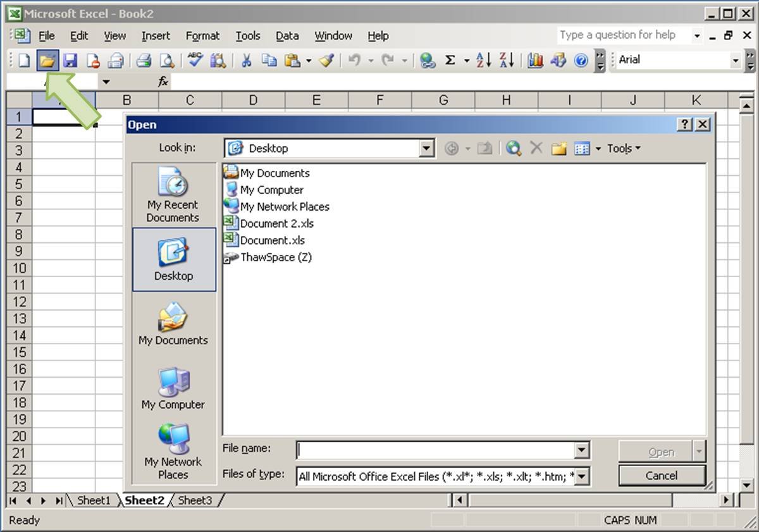The height and width of the screenshot is (532, 759).
Task: Click the Redo arrow icon
Action: click(x=388, y=60)
